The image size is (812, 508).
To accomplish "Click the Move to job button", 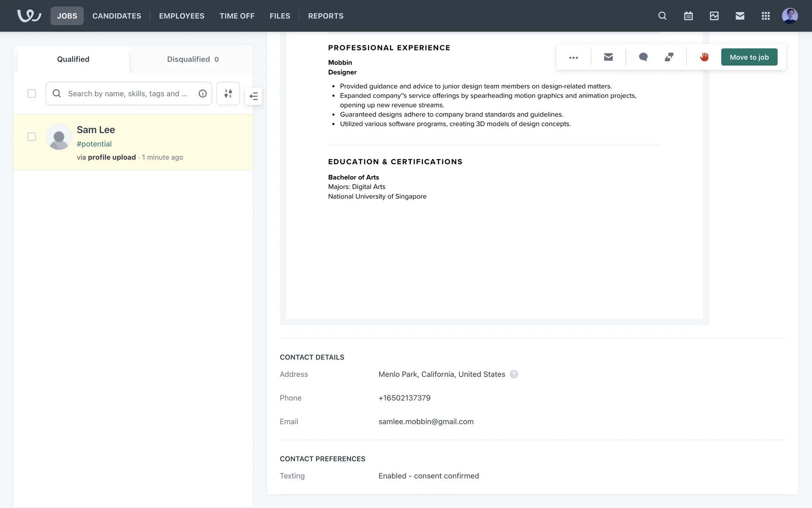I will pyautogui.click(x=749, y=57).
